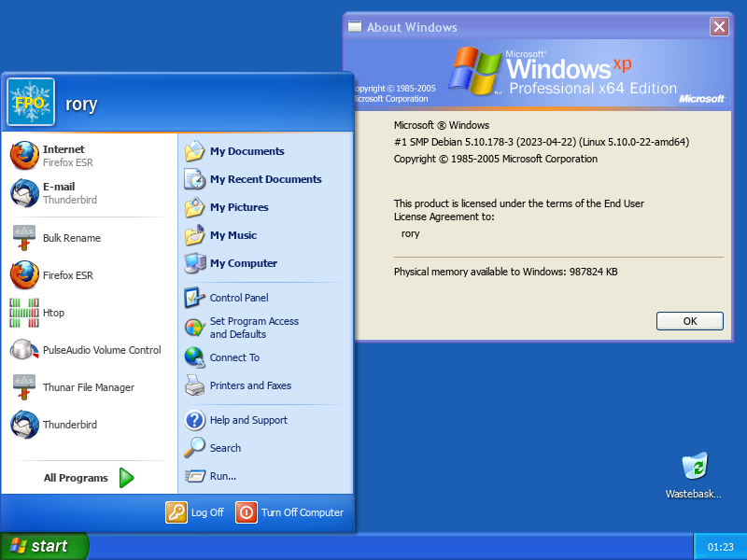Click the Set Program Access icon
Image resolution: width=747 pixels, height=560 pixels.
point(195,328)
